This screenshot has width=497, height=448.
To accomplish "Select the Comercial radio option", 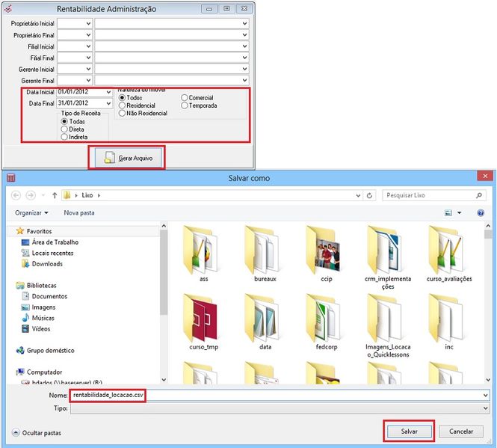I will 184,98.
